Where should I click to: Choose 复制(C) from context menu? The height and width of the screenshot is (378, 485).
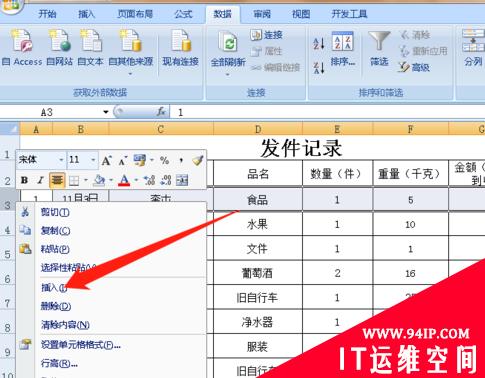coord(111,231)
